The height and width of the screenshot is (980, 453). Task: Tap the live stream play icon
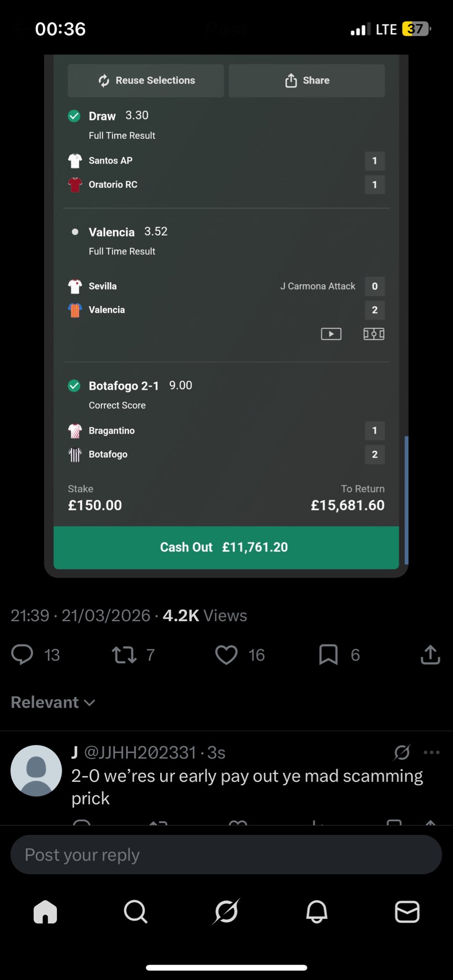click(x=331, y=334)
